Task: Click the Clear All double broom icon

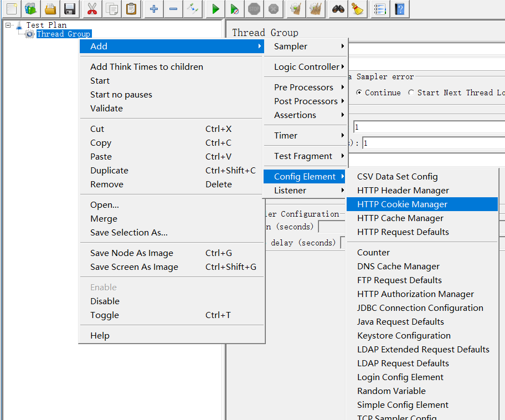Action: point(316,9)
